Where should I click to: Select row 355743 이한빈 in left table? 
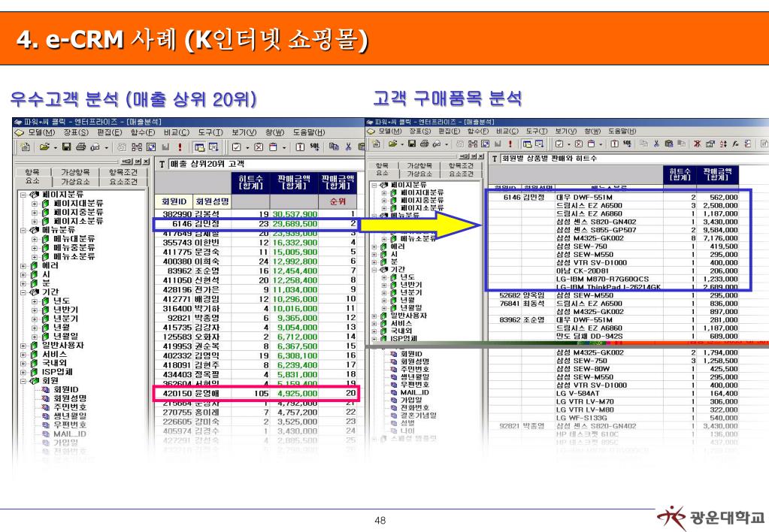coord(257,243)
